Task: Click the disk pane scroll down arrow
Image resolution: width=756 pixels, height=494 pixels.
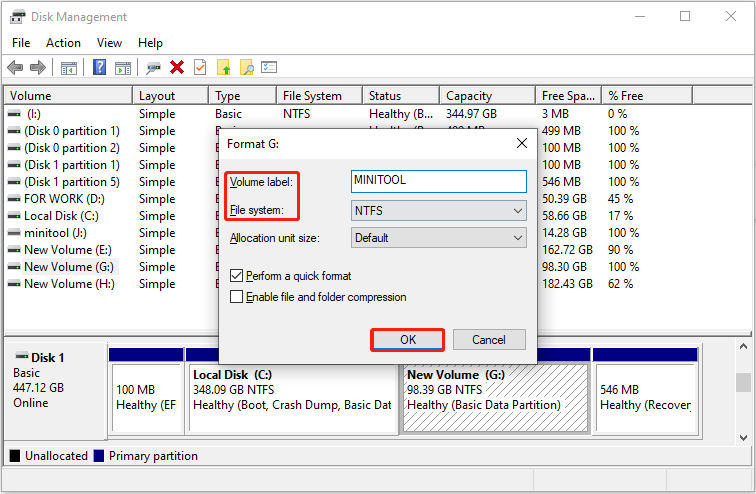Action: [743, 437]
